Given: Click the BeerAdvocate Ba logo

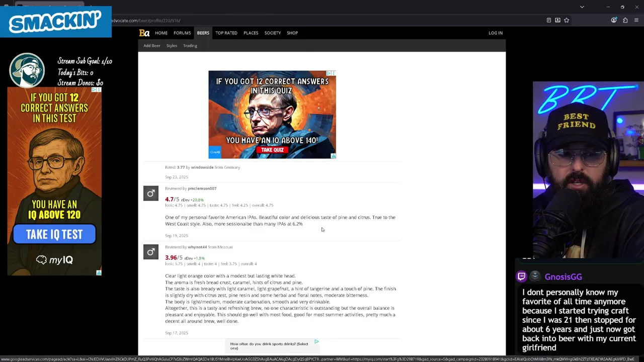Looking at the screenshot, I should 144,33.
